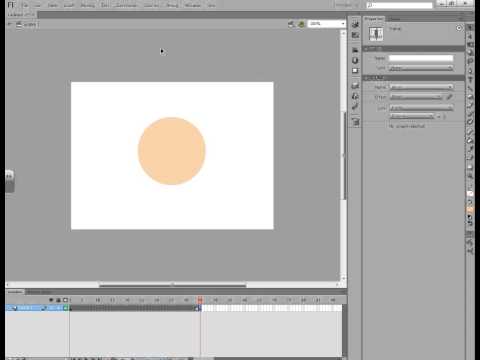
Task: Select the Line tool
Action: [470, 88]
